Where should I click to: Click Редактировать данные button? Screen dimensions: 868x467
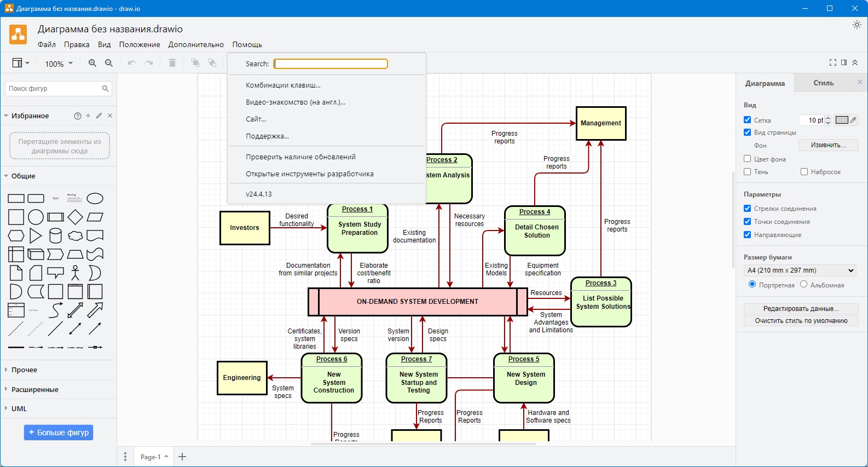click(x=801, y=309)
